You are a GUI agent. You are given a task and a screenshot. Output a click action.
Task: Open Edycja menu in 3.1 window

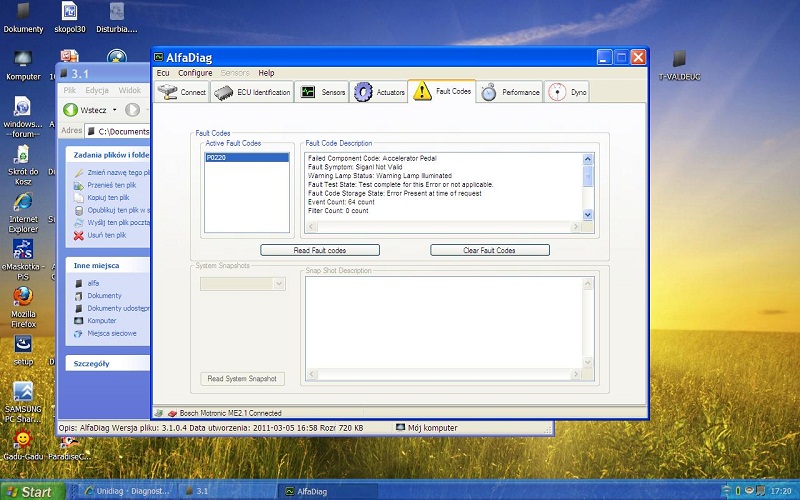click(x=97, y=90)
